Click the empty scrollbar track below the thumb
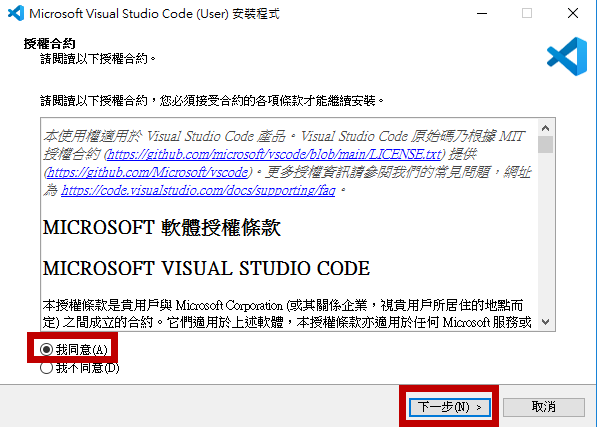This screenshot has width=597, height=427. click(546, 233)
